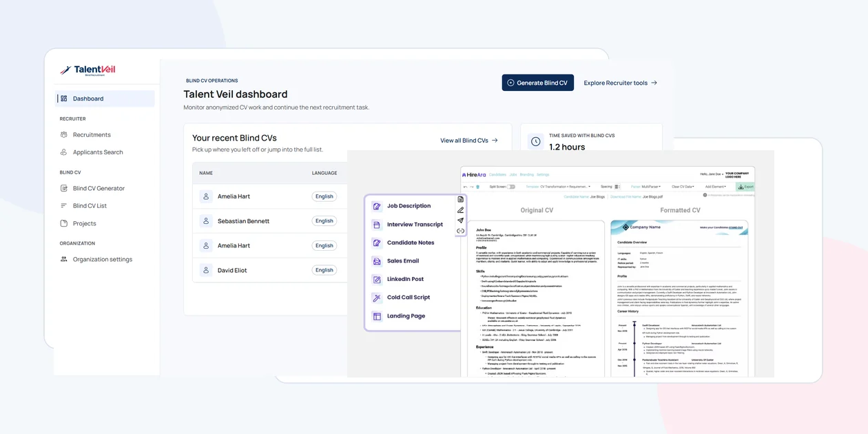Click the paper plane send icon

coord(461,220)
